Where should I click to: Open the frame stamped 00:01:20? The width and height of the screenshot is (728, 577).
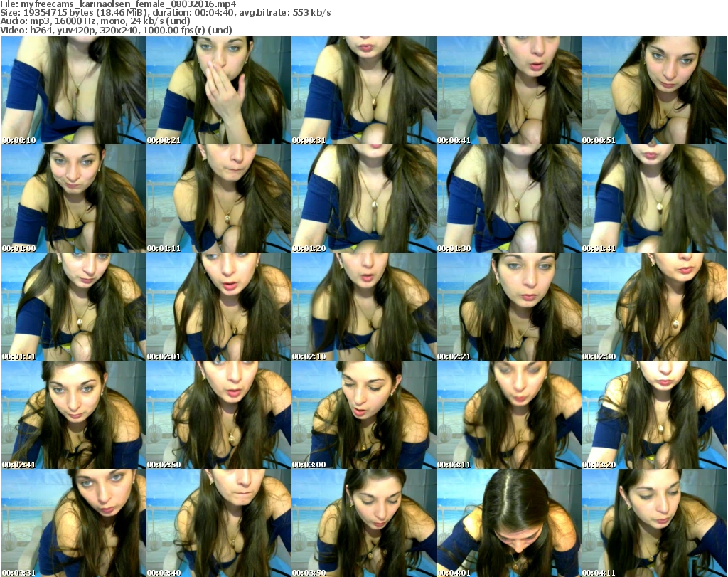(x=364, y=198)
